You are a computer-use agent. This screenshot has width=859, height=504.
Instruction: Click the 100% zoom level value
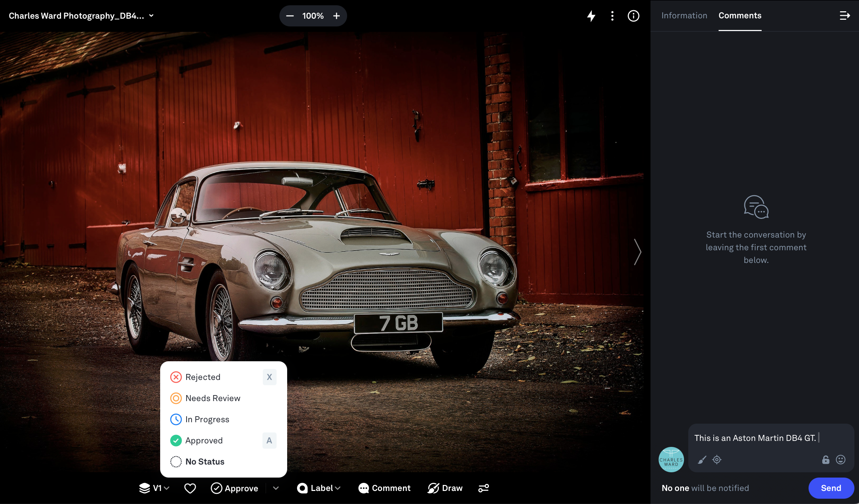click(x=313, y=16)
